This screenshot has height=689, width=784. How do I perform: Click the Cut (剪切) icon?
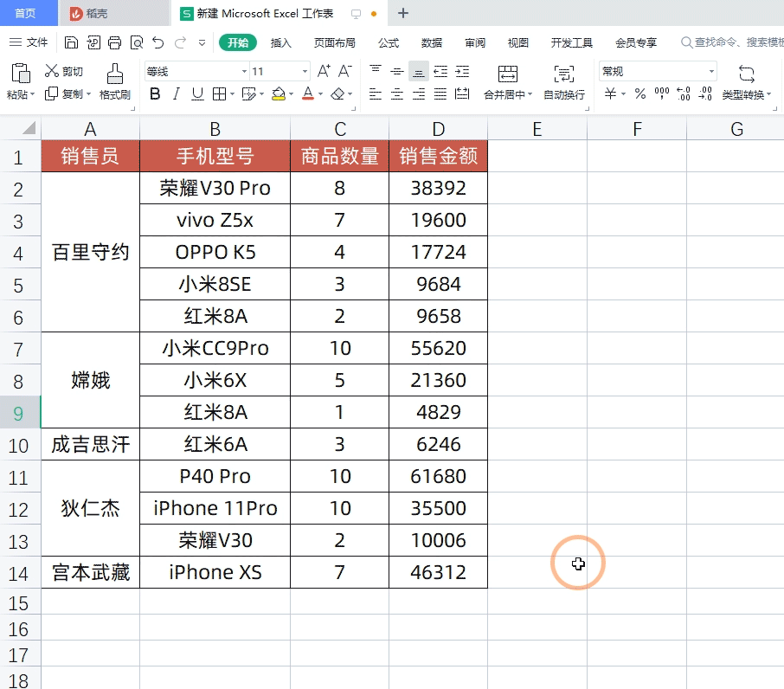coord(66,71)
